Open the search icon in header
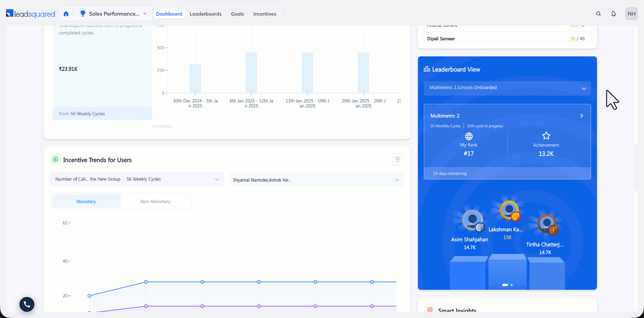 pos(598,14)
